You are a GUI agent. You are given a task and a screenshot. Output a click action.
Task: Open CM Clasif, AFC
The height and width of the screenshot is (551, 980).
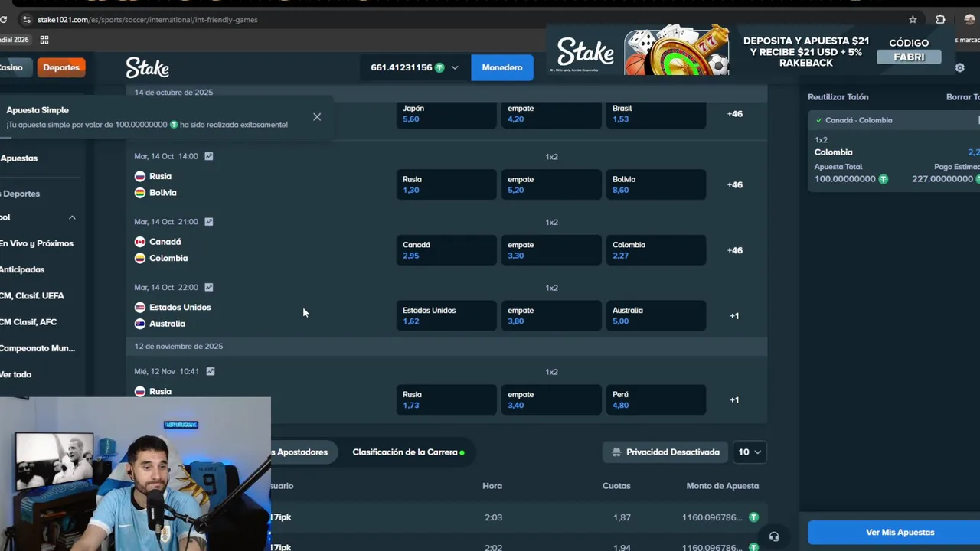pyautogui.click(x=28, y=322)
